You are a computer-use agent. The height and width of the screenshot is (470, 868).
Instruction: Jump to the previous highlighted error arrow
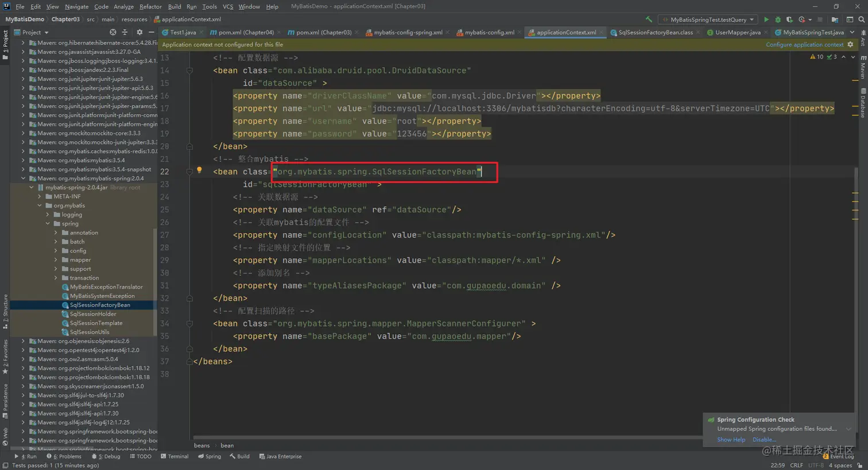843,57
